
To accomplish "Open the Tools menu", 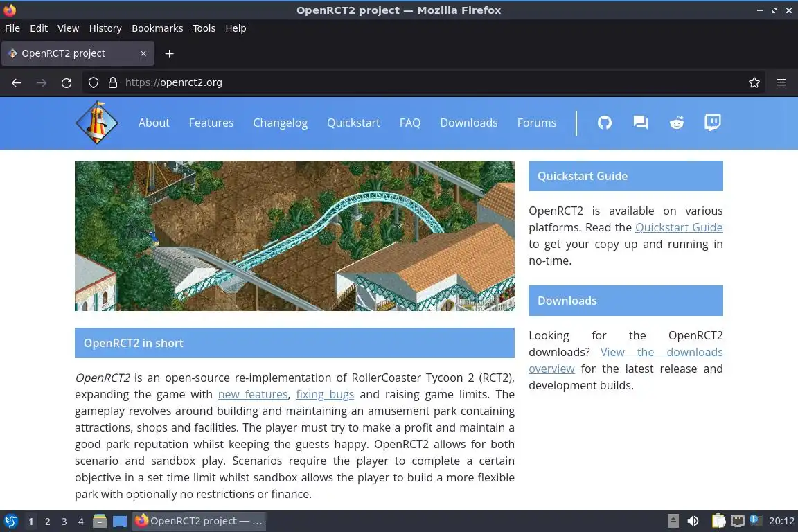I will tap(204, 28).
